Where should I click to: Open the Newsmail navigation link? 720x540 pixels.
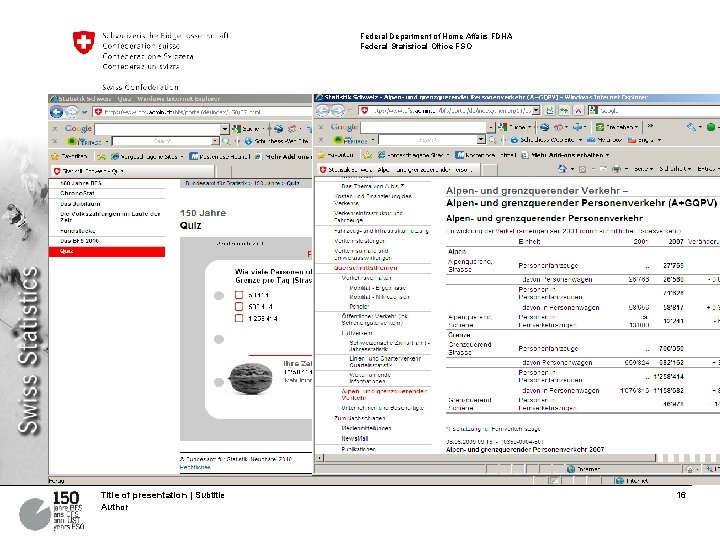(x=354, y=439)
